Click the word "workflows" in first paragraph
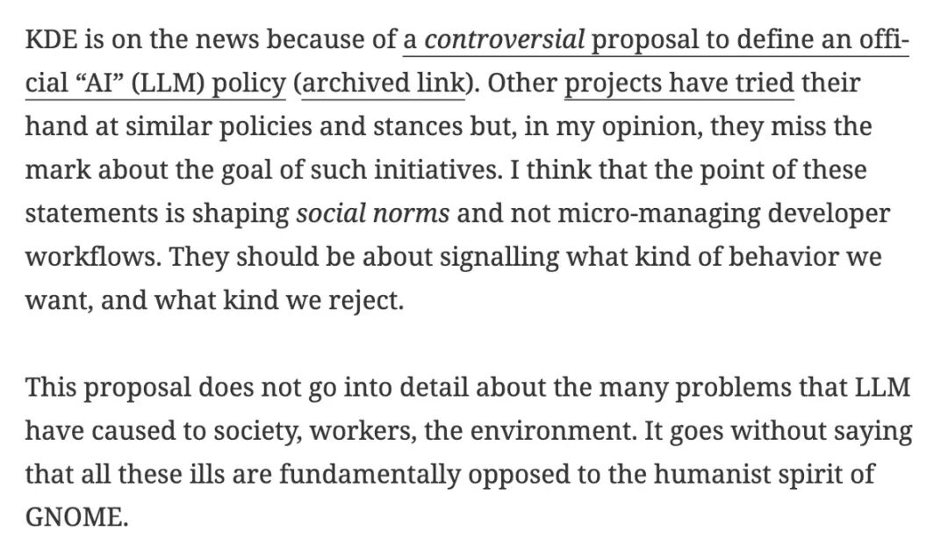 [91, 257]
